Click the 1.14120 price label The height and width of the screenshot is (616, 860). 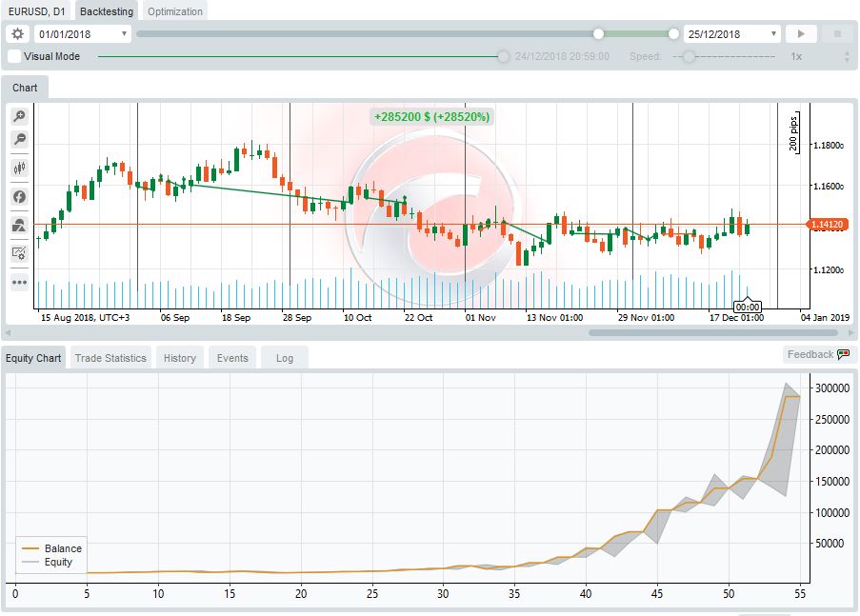827,225
